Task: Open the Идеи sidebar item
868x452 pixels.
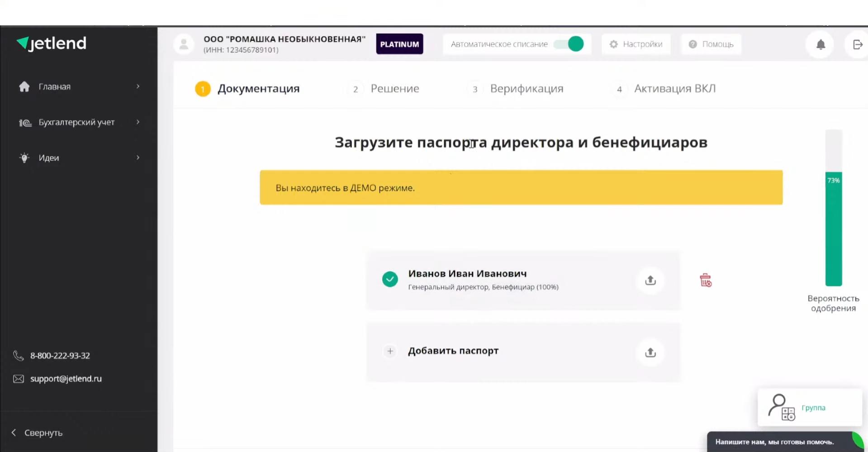Action: point(79,157)
